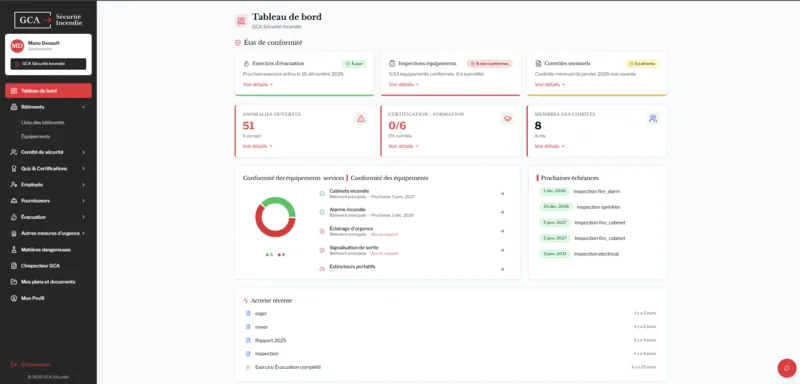This screenshot has height=384, width=800.
Task: Click the GCA Sécurité Incendie logo
Action: [48, 19]
